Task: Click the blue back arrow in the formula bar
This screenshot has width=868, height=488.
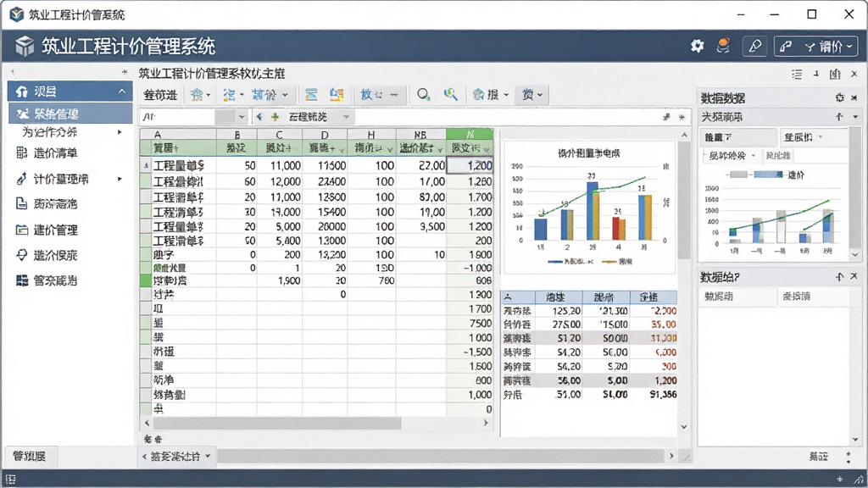Action: coord(259,117)
